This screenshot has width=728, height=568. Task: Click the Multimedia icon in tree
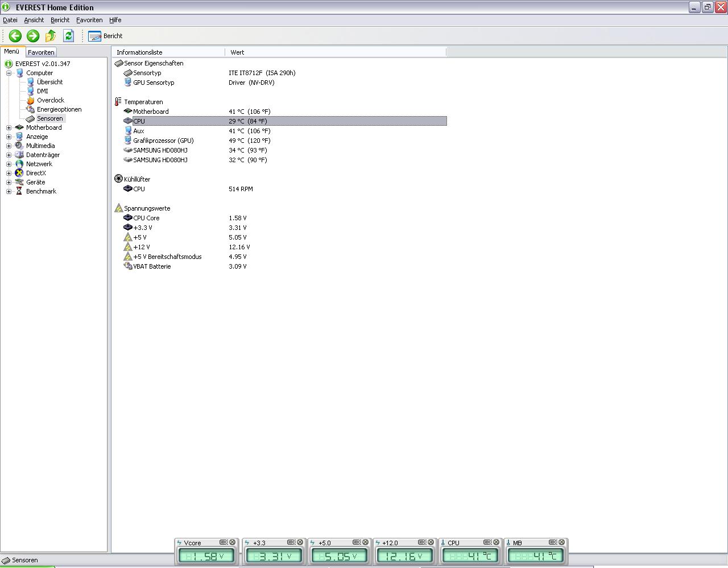19,146
